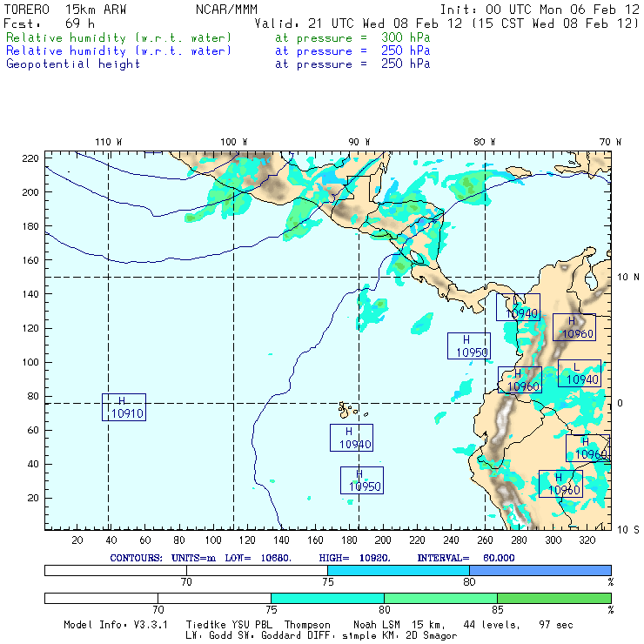Click the '220' tick label on vertical axis
Image resolution: width=644 pixels, height=644 pixels.
pos(30,158)
